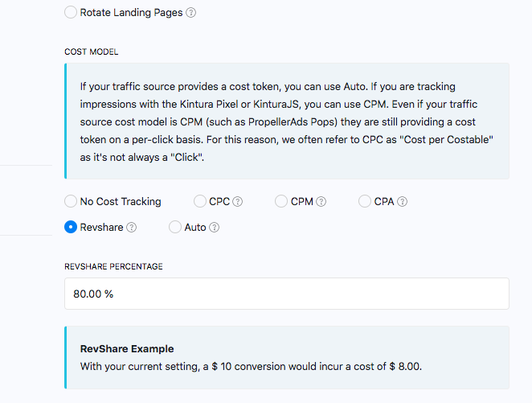Click the $ 10 conversion example sentence

251,367
